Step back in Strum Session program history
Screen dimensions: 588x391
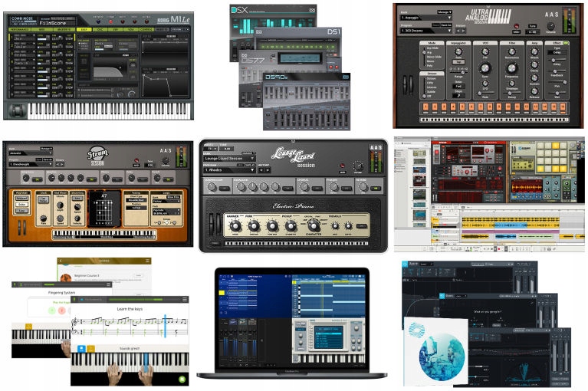coord(57,165)
